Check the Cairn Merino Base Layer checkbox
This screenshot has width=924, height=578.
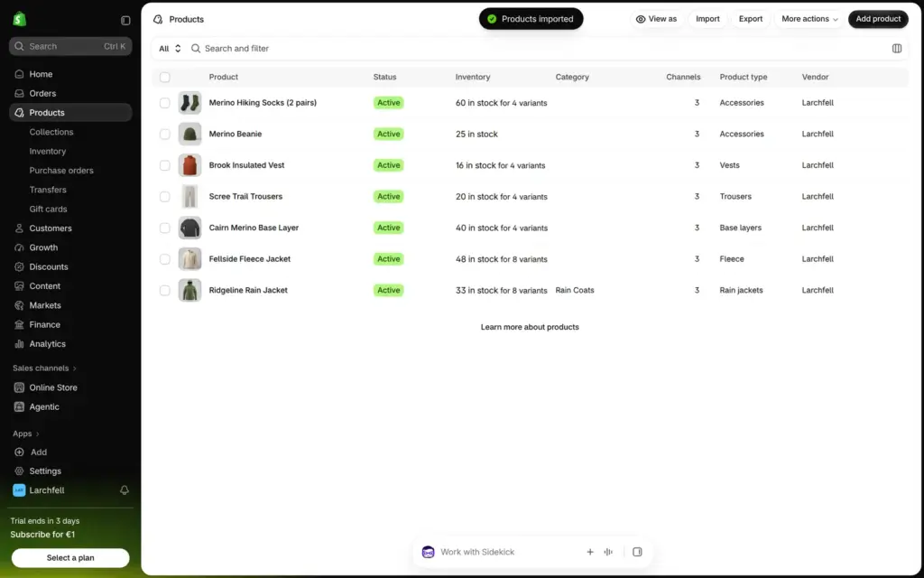coord(165,228)
